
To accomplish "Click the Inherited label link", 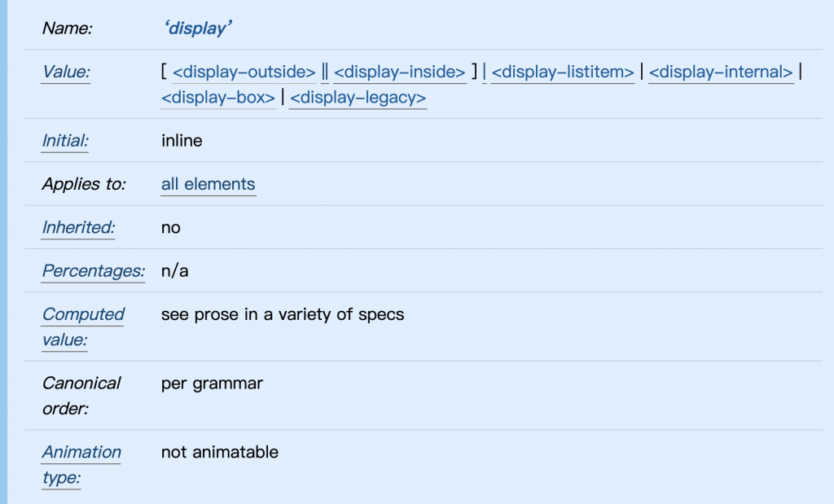I will click(78, 227).
